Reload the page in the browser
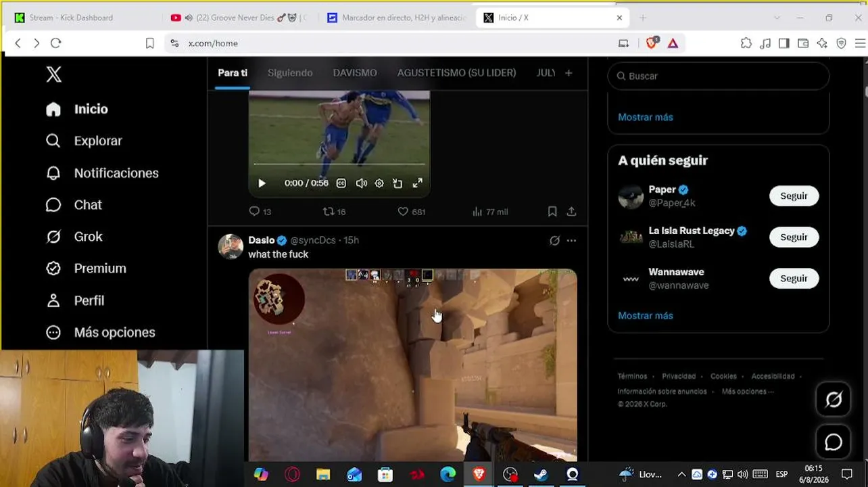 coord(56,43)
